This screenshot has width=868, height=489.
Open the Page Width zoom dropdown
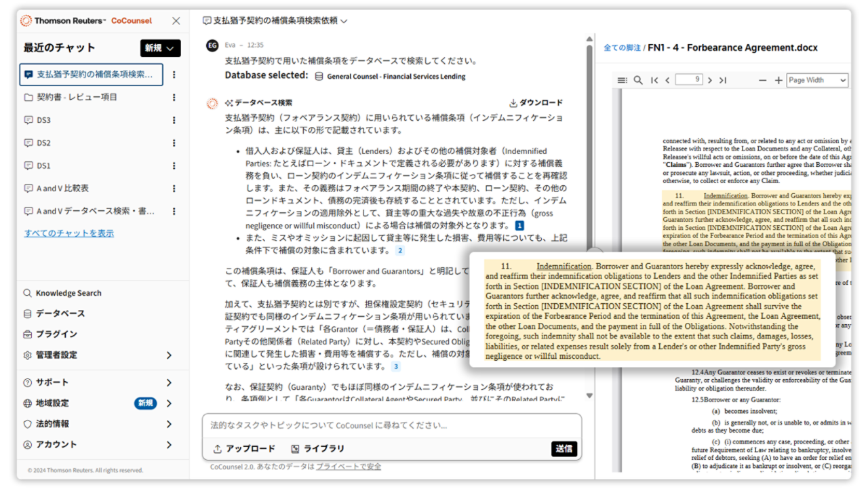click(x=816, y=80)
